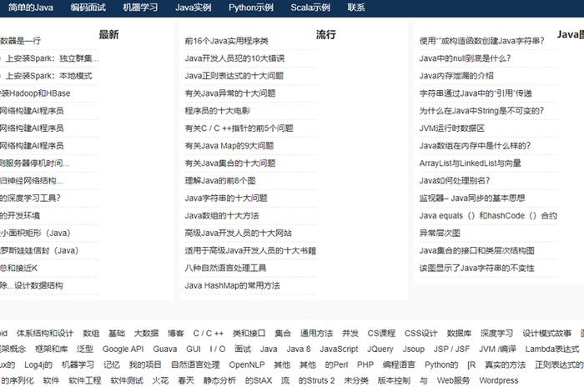Open Java内存泄漏的介绍

[x=456, y=76]
